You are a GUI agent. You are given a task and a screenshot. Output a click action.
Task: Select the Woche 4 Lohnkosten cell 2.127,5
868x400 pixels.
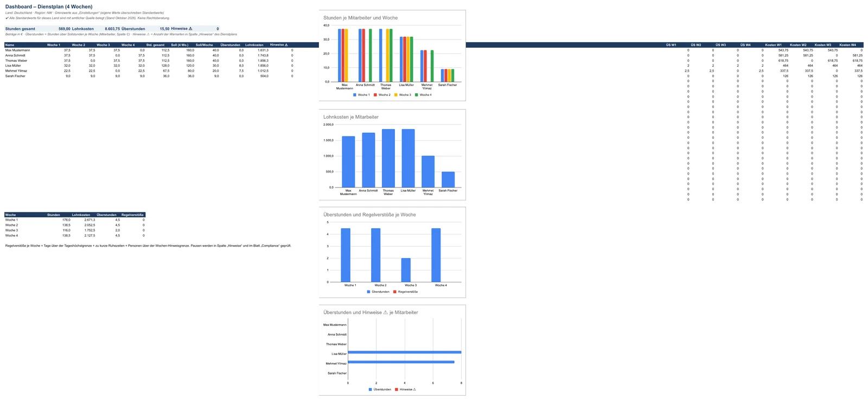tap(90, 236)
